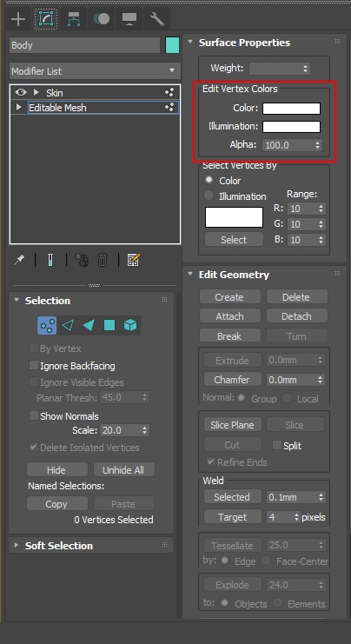This screenshot has width=351, height=644.
Task: Open the Modifier List dropdown
Action: pos(95,71)
